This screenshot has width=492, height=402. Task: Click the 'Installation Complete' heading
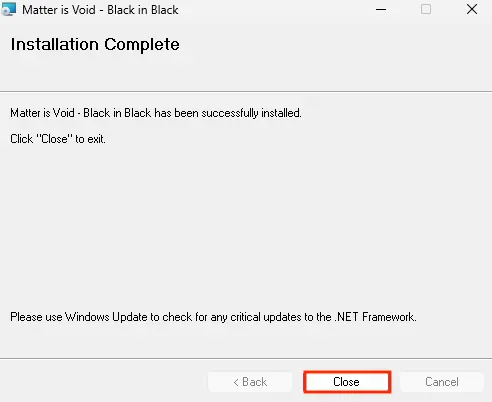[95, 44]
